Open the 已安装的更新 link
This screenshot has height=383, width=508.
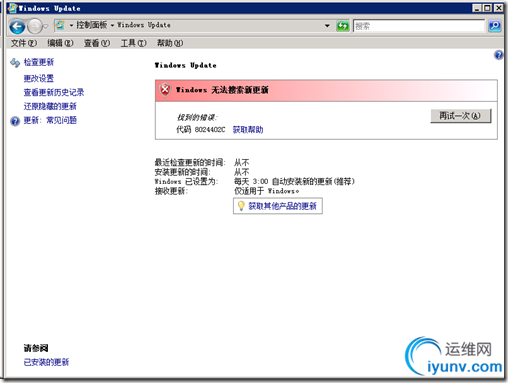coord(46,362)
